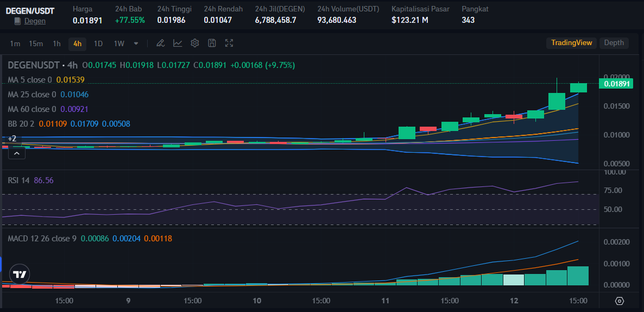
Task: Click the Bollinger lower band value 0.00508
Action: pos(116,124)
